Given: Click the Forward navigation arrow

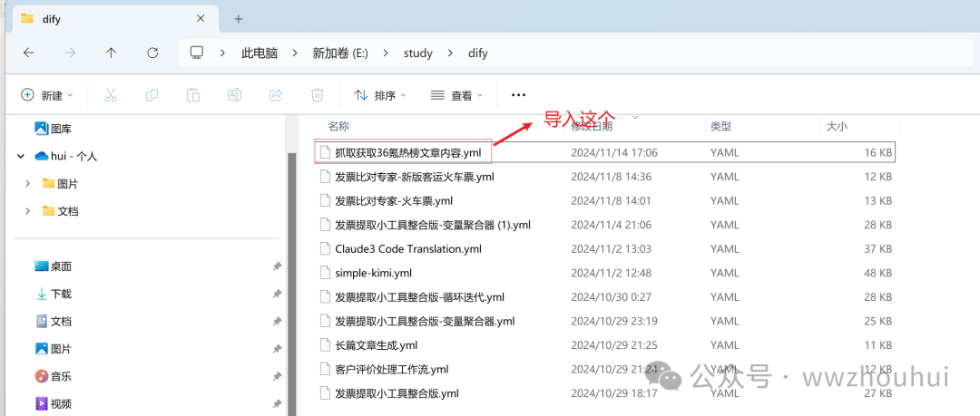Looking at the screenshot, I should click(x=70, y=53).
